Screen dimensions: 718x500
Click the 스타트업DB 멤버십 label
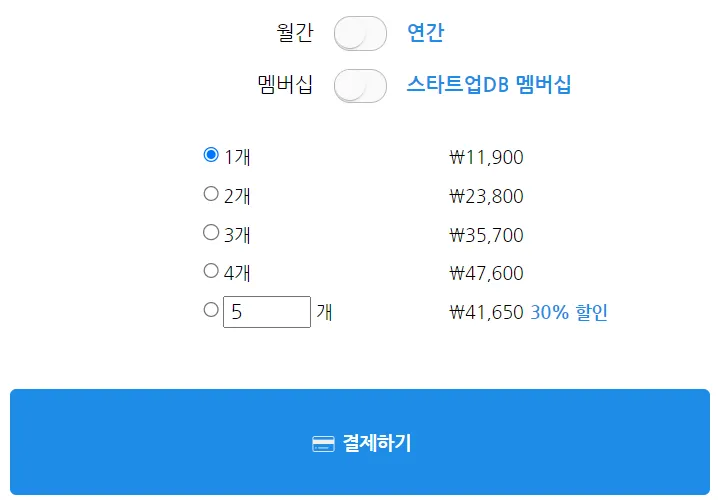click(488, 85)
